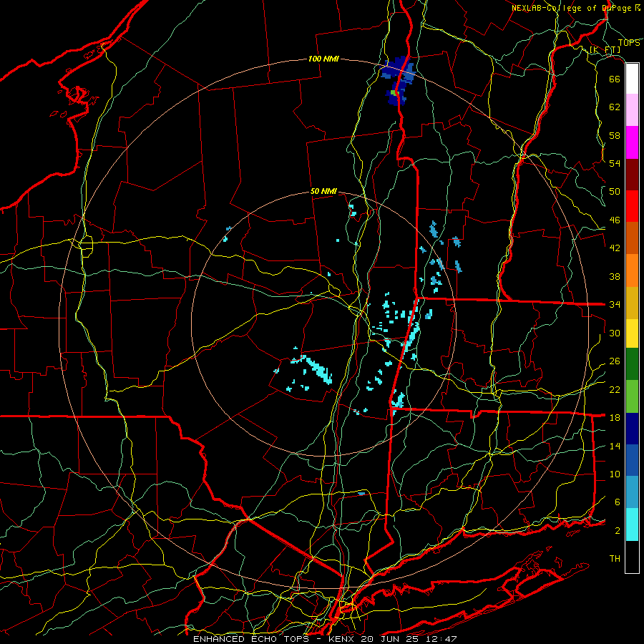This screenshot has width=644, height=644.
Task: Click the magenta legend swatch
Action: click(x=632, y=142)
